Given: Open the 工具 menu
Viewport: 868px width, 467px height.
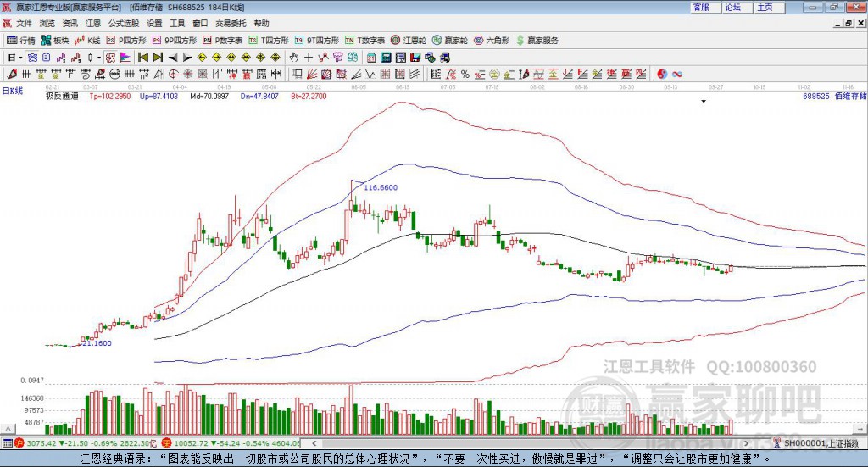Looking at the screenshot, I should click(177, 23).
